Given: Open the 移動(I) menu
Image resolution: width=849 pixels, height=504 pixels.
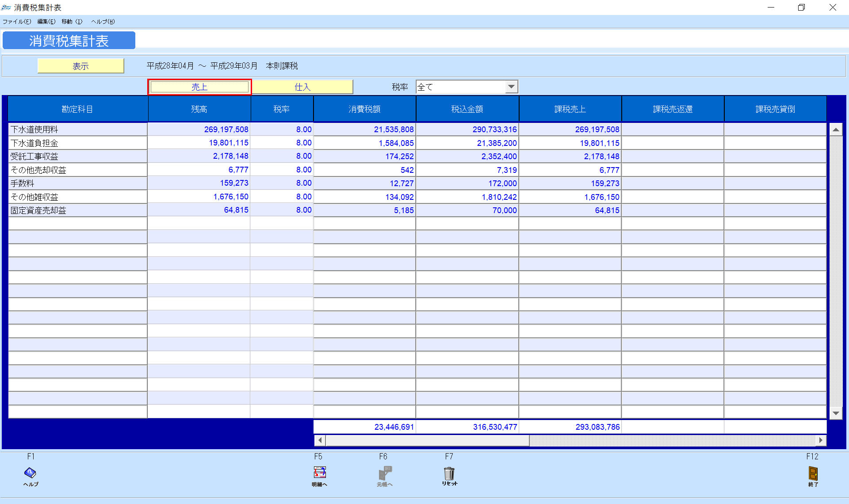Looking at the screenshot, I should point(72,22).
